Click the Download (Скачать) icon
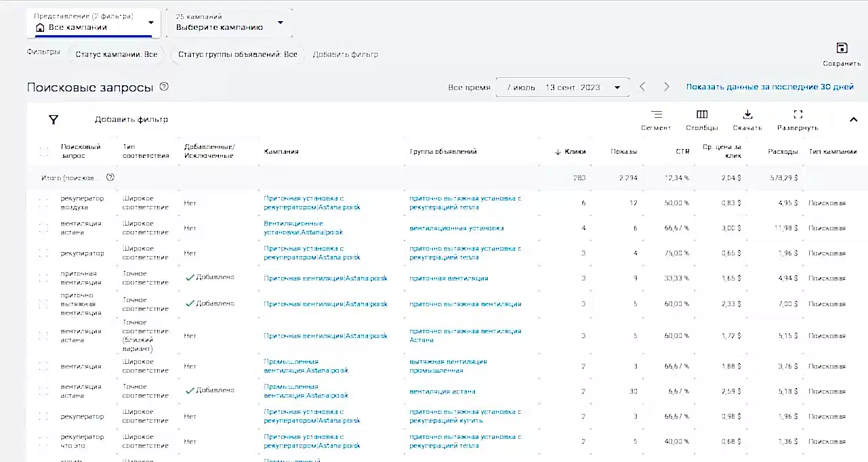 [747, 115]
